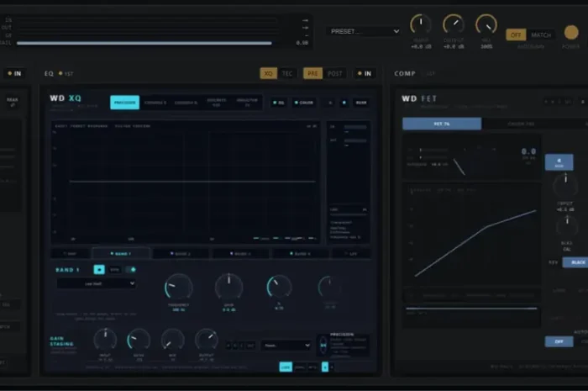Image resolution: width=588 pixels, height=391 pixels.
Task: Click the REAR button in WD XQ
Action: click(x=361, y=103)
